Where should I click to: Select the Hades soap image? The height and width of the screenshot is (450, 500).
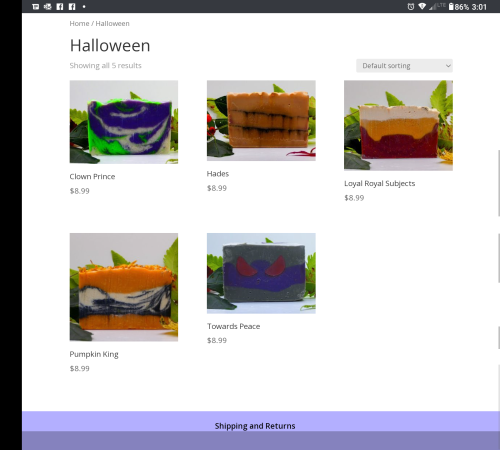[261, 120]
